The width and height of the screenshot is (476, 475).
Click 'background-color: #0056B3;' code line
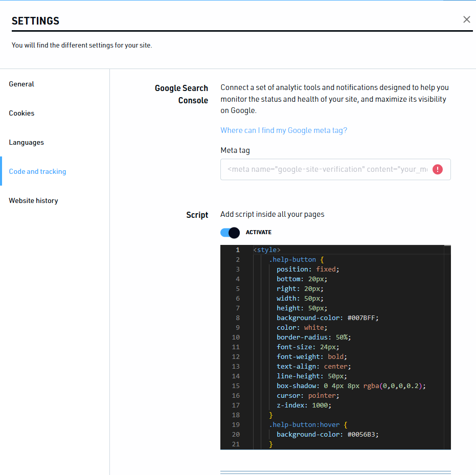[328, 434]
